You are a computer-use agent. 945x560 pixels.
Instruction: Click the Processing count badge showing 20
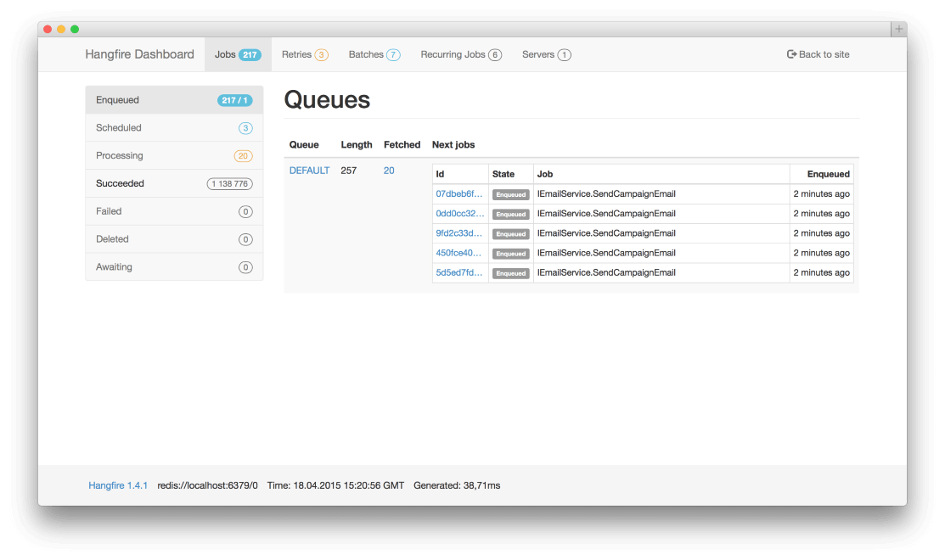tap(245, 155)
